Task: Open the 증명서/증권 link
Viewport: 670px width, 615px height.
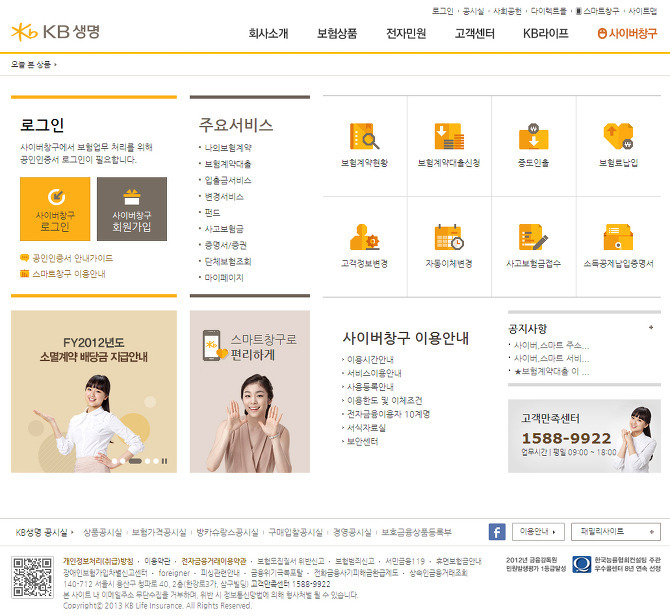Action: (x=225, y=245)
